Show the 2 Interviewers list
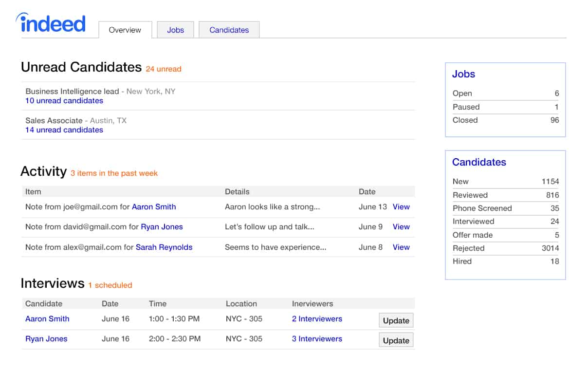Screen dimensions: 588x374 317,319
